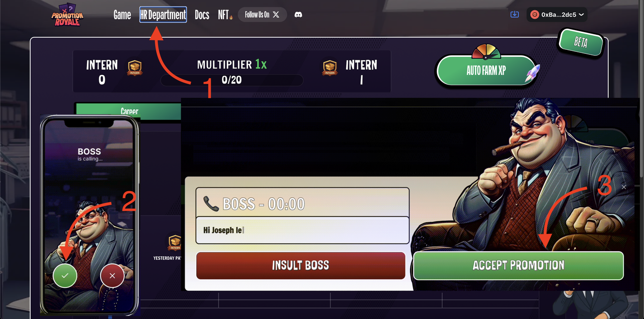This screenshot has width=644, height=319.
Task: Click the left Intern badge icon
Action: click(x=134, y=68)
